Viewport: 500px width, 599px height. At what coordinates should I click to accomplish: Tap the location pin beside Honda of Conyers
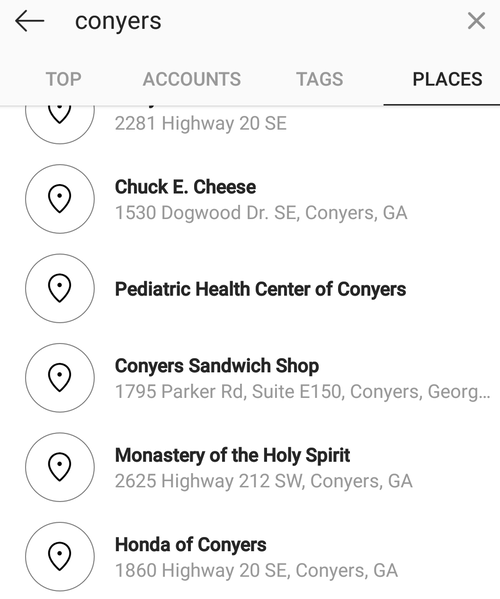[x=60, y=556]
